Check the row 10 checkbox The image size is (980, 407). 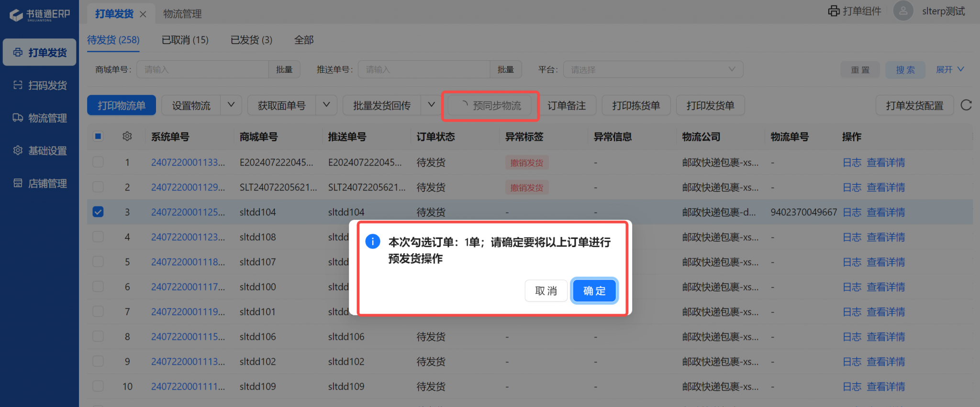[98, 386]
